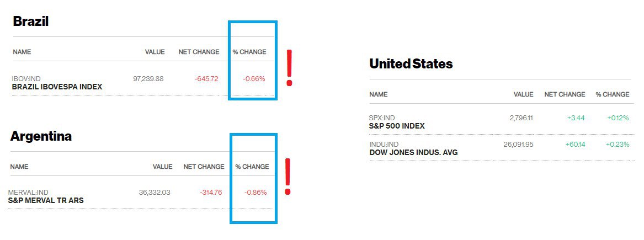Screen dimensions: 644x240
Task: Click the United States section heading
Action: [411, 64]
